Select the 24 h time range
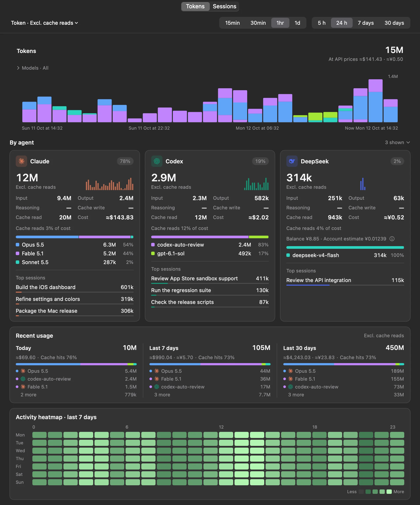Image resolution: width=420 pixels, height=505 pixels. click(x=342, y=23)
